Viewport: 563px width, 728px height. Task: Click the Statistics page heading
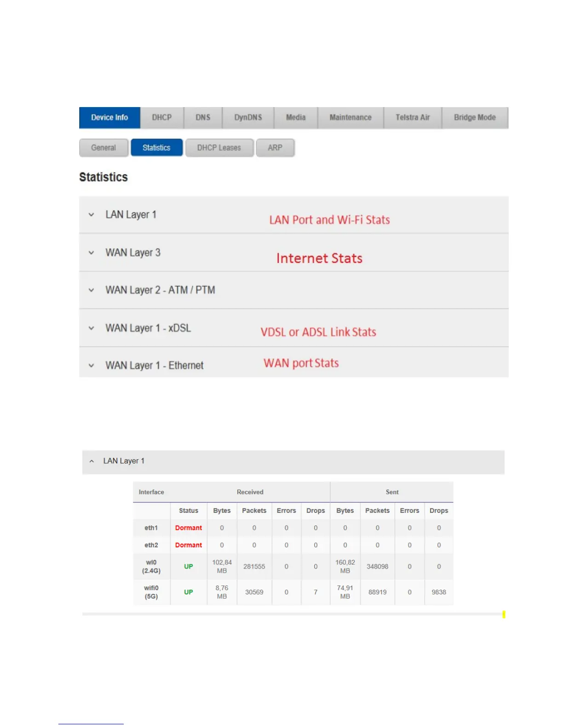[103, 177]
